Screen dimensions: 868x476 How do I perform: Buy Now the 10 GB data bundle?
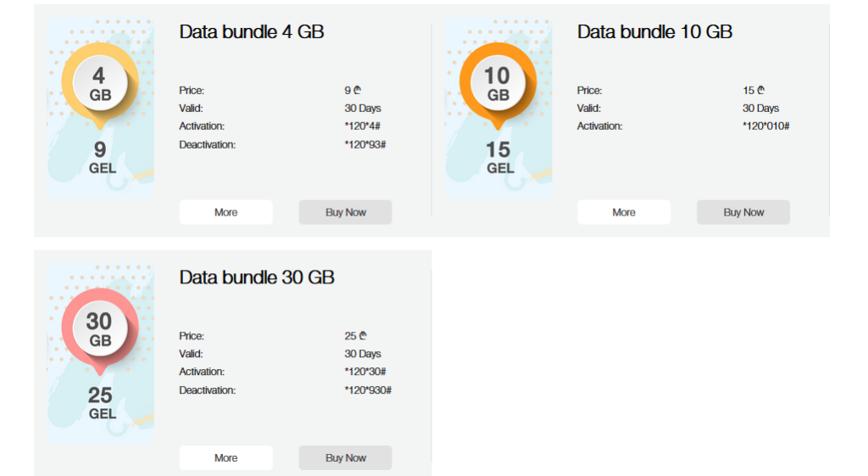coord(743,212)
